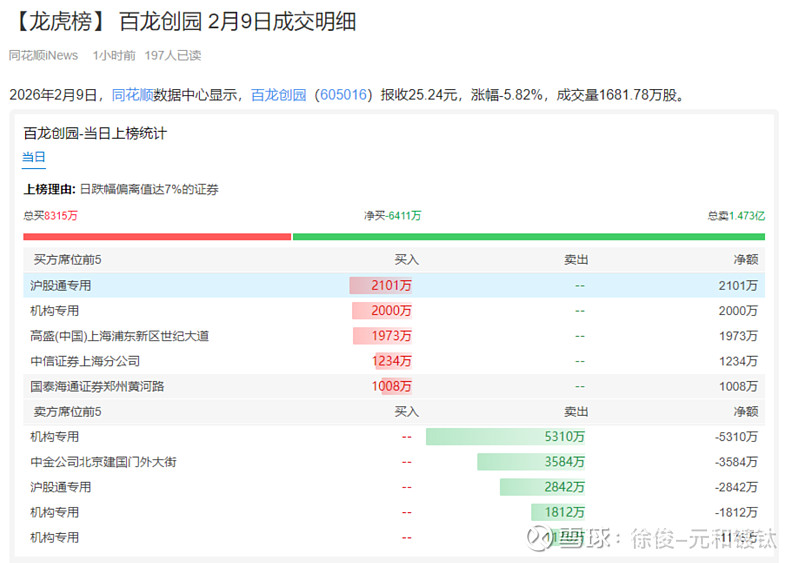Click the 1812万 sell amount bar
The image size is (800, 563).
coord(558,512)
